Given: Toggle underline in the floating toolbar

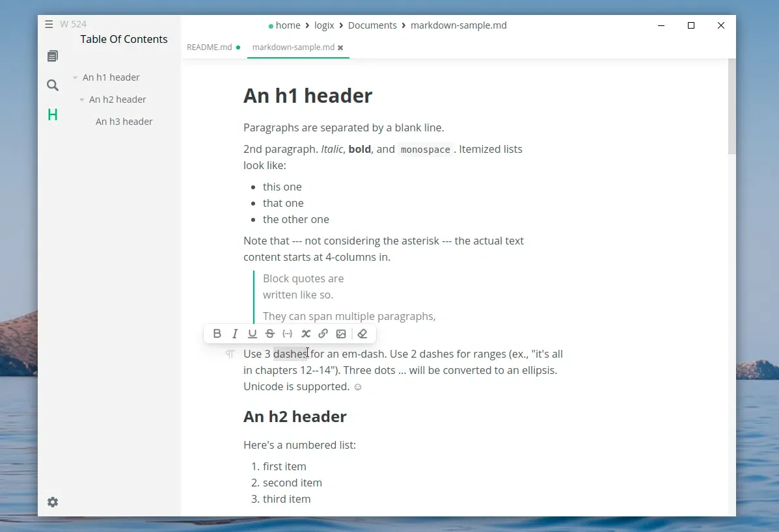Looking at the screenshot, I should [252, 333].
